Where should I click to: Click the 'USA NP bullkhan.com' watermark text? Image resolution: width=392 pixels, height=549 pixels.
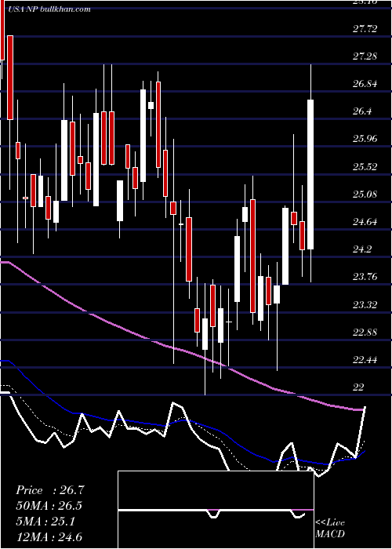pyautogui.click(x=49, y=9)
